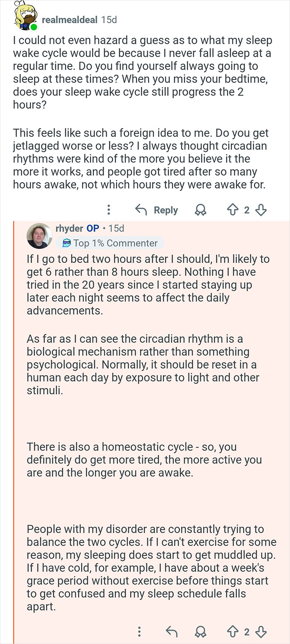Give an award to realmealdeal's comment

pyautogui.click(x=201, y=210)
